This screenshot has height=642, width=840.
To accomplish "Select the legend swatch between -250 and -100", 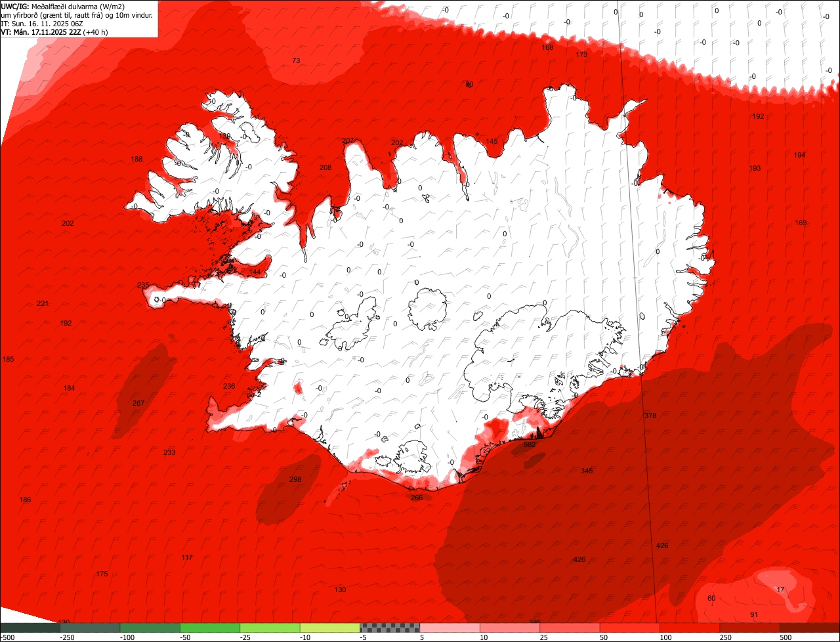I will click(x=90, y=628).
